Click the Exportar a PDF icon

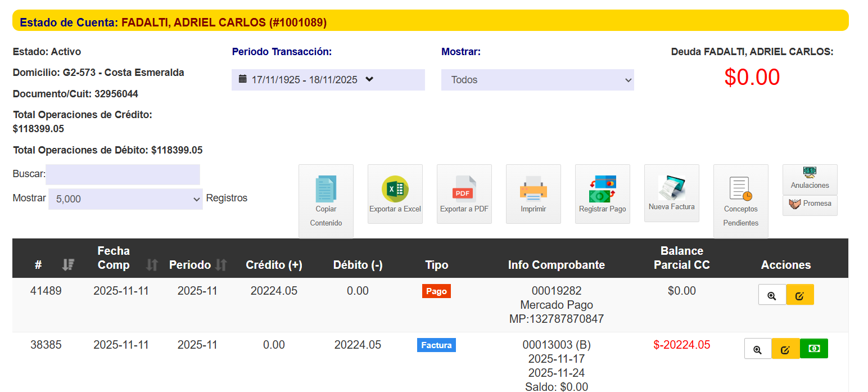coord(464,194)
